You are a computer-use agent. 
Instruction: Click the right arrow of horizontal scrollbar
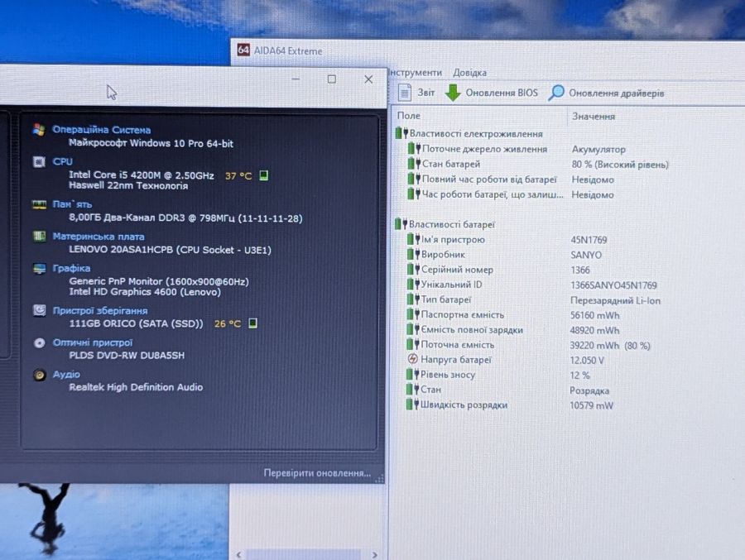pyautogui.click(x=374, y=554)
